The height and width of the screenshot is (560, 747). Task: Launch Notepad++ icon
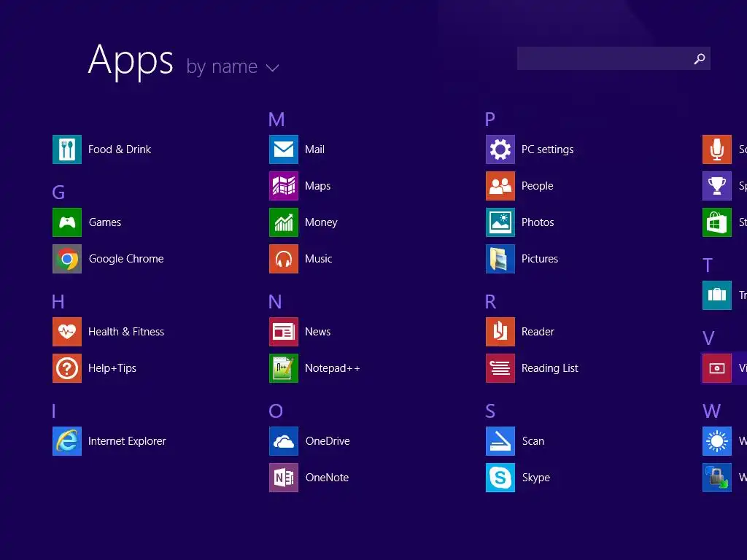point(284,368)
